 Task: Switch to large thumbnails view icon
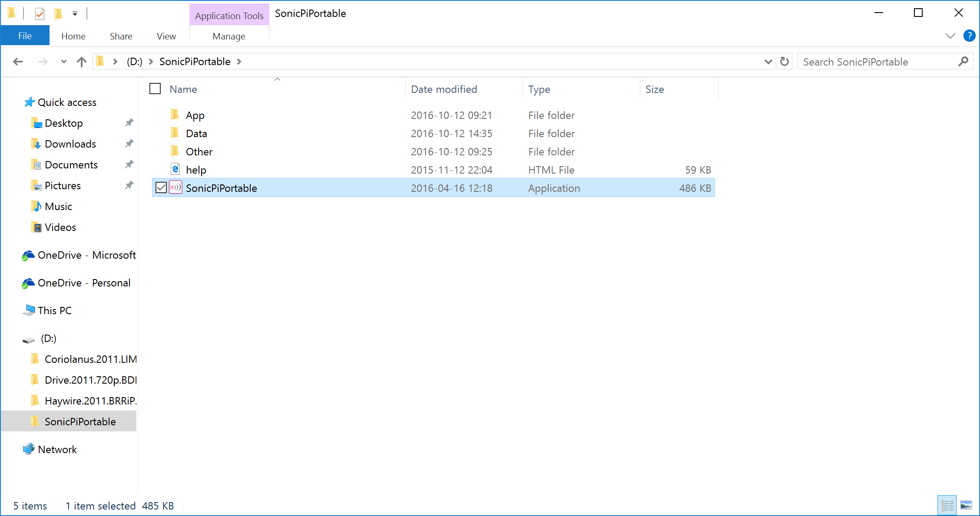(x=966, y=505)
